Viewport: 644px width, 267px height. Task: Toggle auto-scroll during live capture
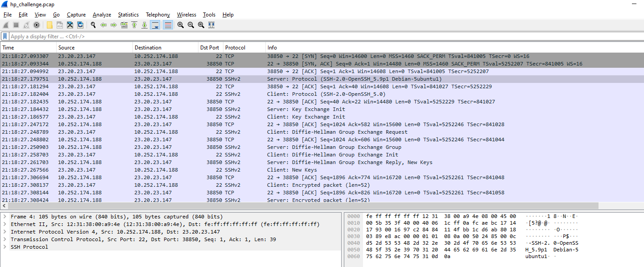tap(155, 25)
